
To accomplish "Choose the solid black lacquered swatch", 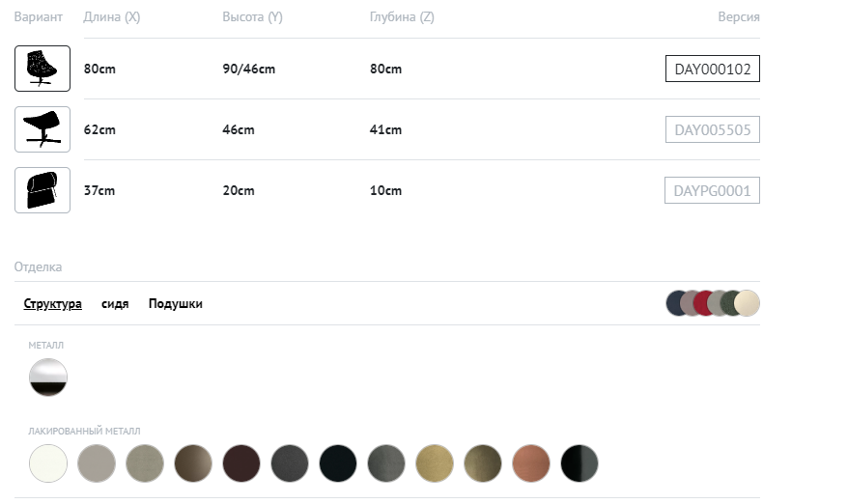I will pyautogui.click(x=338, y=463).
